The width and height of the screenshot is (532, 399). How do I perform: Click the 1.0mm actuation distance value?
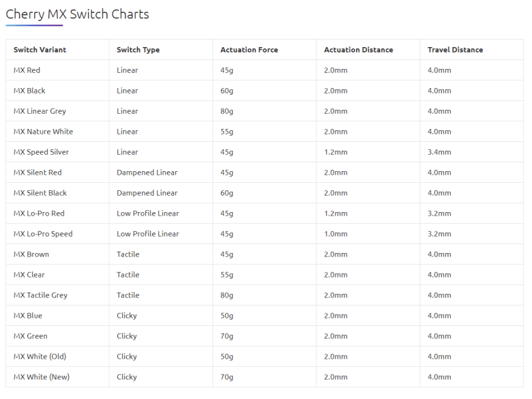[x=336, y=234]
